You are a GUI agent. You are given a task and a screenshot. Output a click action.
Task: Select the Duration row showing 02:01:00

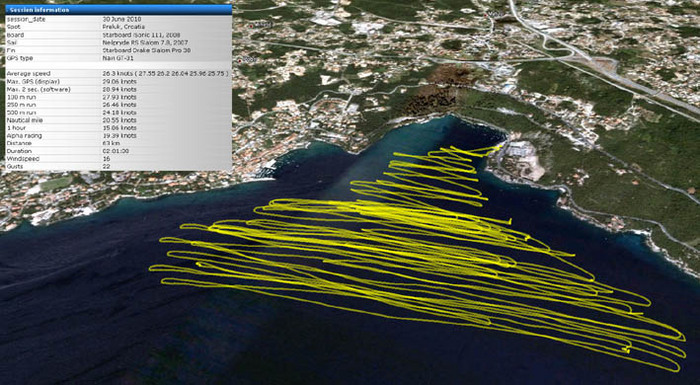click(x=118, y=151)
